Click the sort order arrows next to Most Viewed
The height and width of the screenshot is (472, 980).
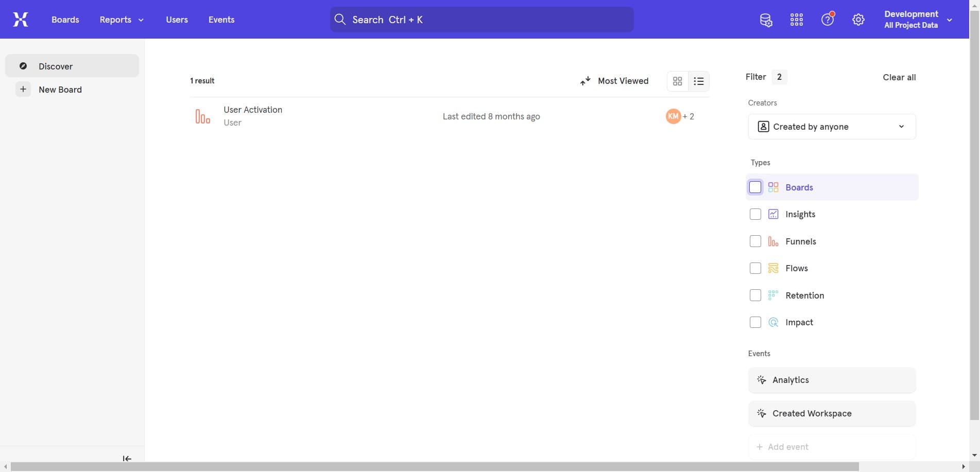pos(585,81)
